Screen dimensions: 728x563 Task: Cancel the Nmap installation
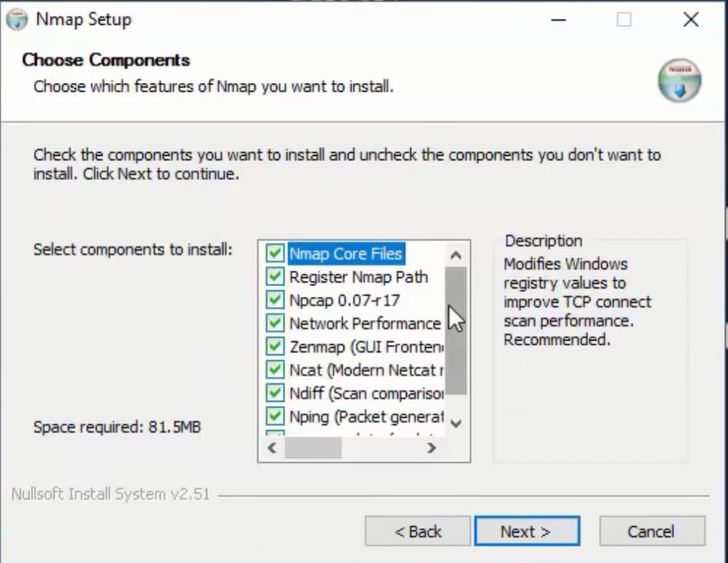(x=652, y=531)
